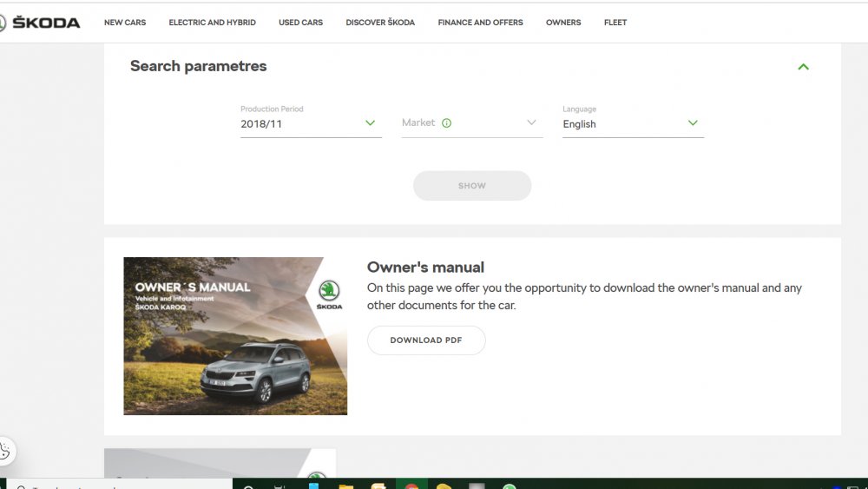
Task: Click the Owner's manual heading
Action: (x=425, y=267)
